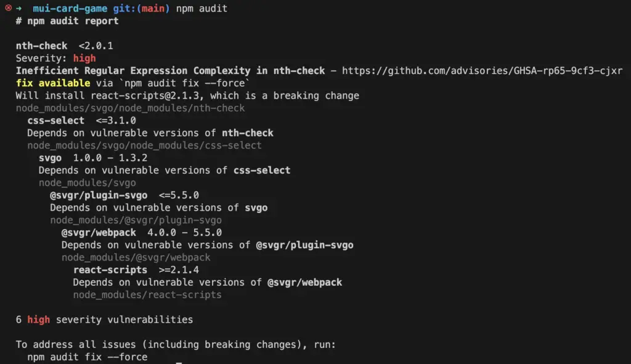Click the 6 high severity vulnerabilities summary
The image size is (631, 364).
(104, 320)
